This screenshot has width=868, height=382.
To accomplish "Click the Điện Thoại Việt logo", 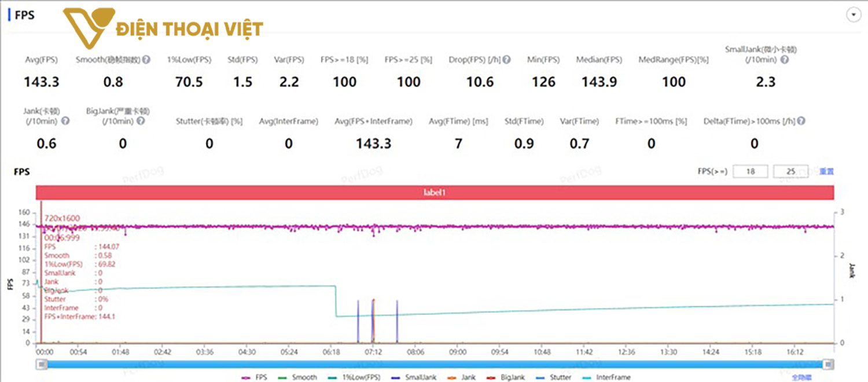I will click(x=163, y=29).
